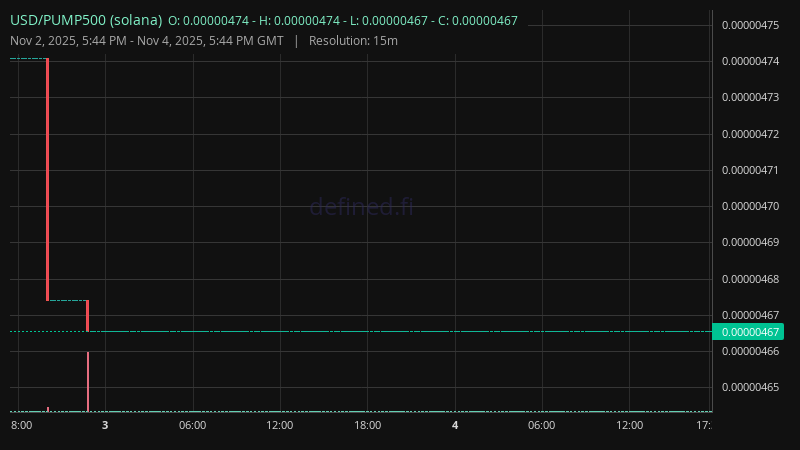Click the 8:00 label on the time axis
This screenshot has width=800, height=450.
[22, 425]
